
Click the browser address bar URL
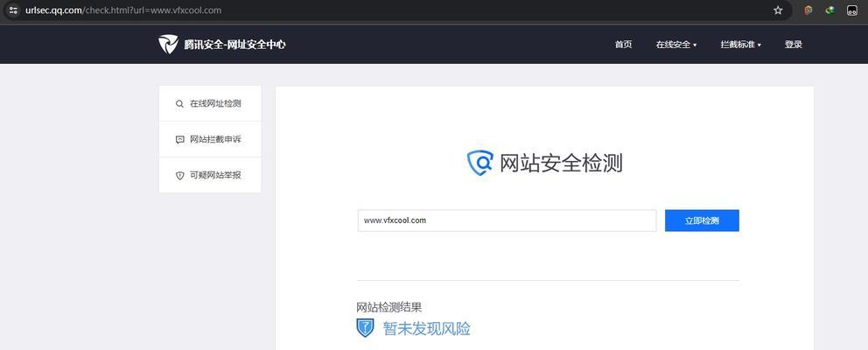coord(123,10)
